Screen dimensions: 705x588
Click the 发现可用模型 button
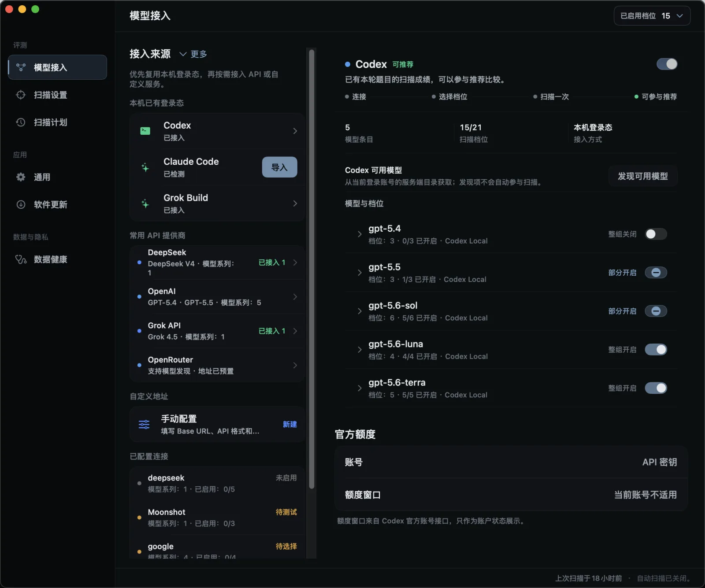(x=642, y=176)
